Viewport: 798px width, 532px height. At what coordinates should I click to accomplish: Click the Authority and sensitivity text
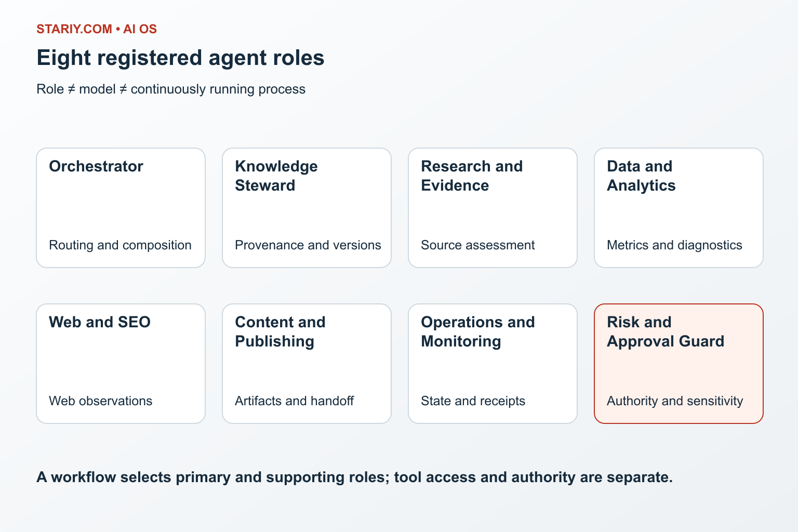675,401
